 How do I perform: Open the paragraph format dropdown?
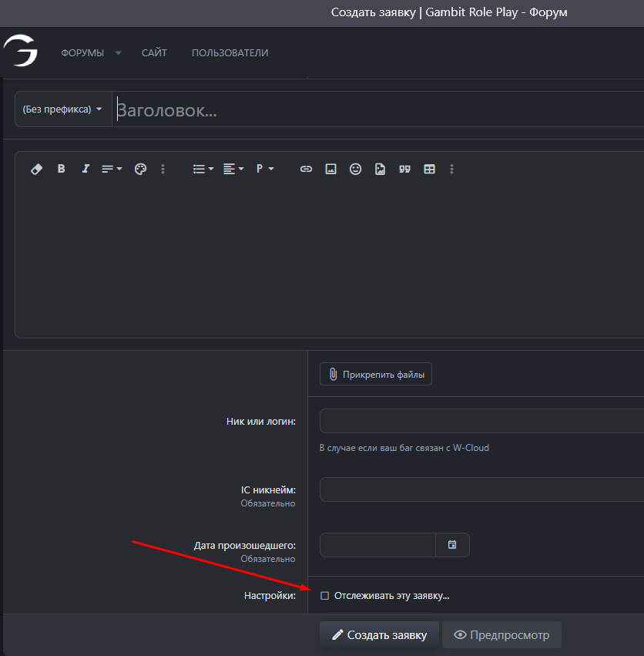265,169
